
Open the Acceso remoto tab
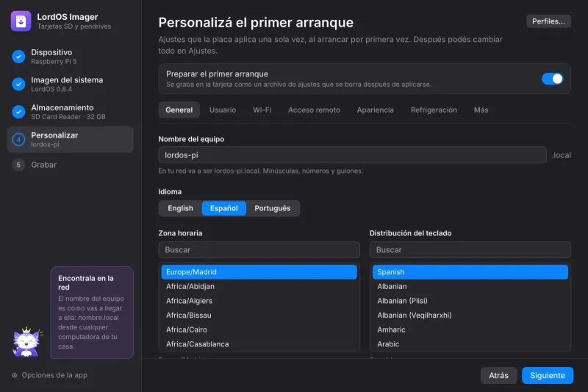pos(314,110)
